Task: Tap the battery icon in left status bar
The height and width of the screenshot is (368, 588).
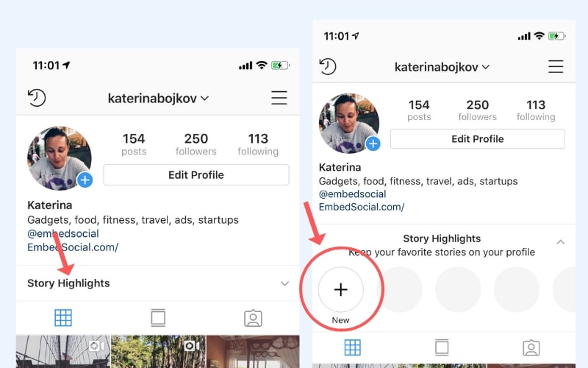Action: pyautogui.click(x=281, y=66)
